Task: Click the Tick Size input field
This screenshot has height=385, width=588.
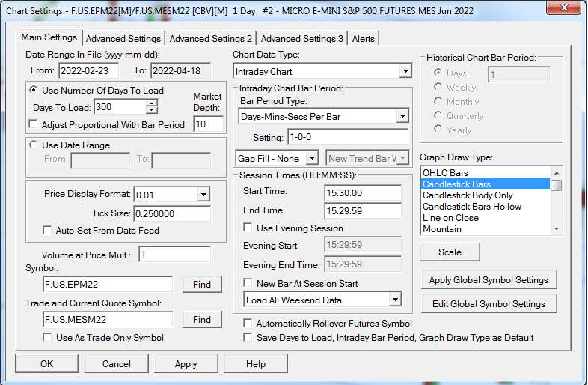Action: point(172,213)
